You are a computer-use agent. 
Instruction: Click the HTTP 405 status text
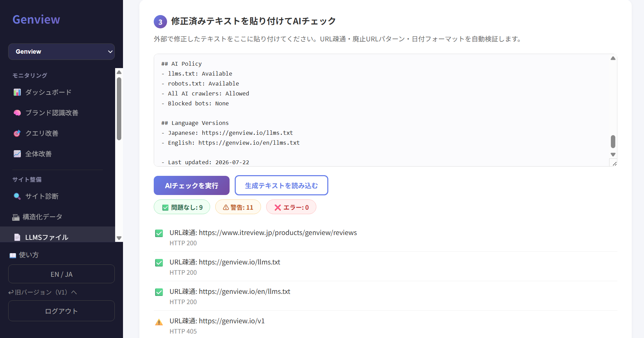click(x=183, y=331)
